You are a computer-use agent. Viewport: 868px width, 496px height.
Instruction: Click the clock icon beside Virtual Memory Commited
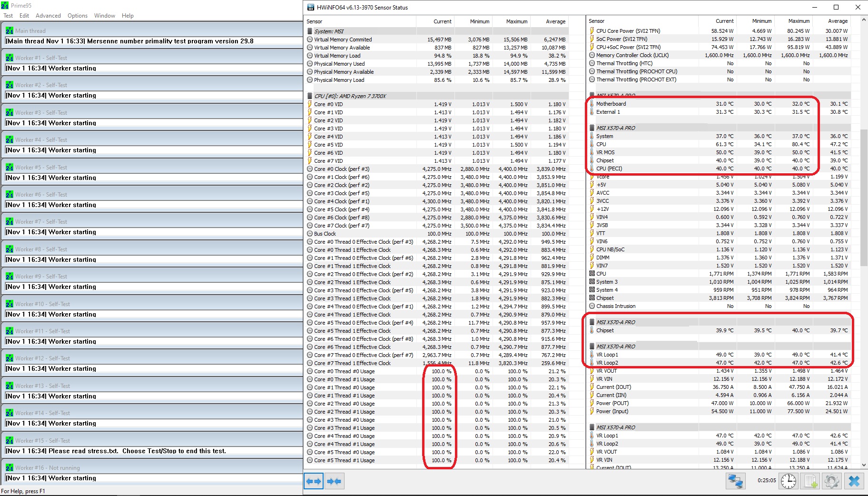pyautogui.click(x=310, y=40)
